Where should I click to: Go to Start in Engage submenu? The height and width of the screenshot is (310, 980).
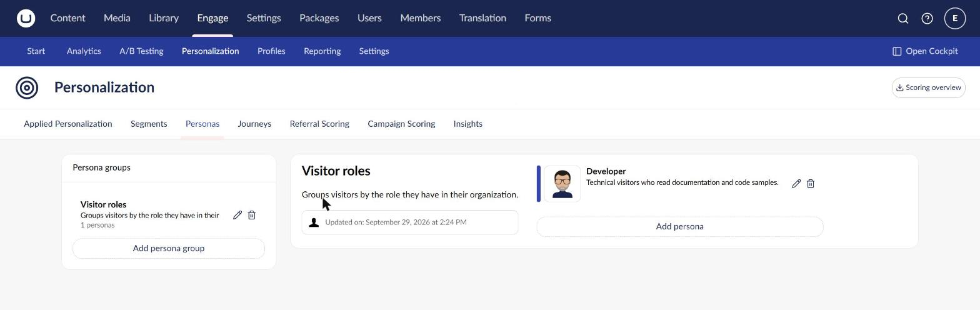pyautogui.click(x=36, y=51)
